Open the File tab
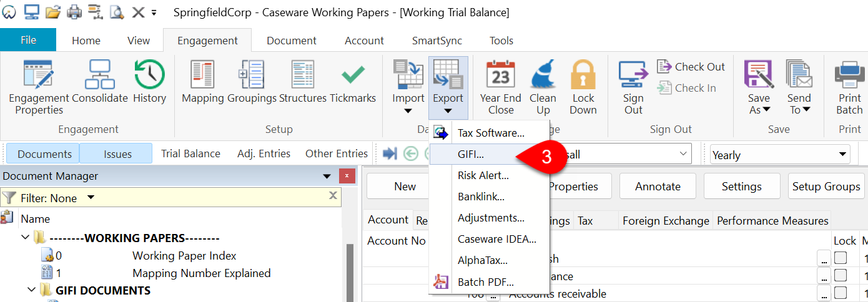 click(x=28, y=40)
